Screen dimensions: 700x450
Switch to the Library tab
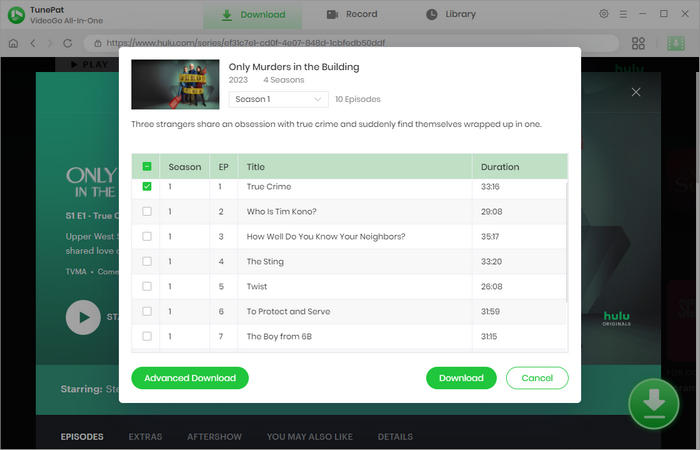[x=450, y=15]
